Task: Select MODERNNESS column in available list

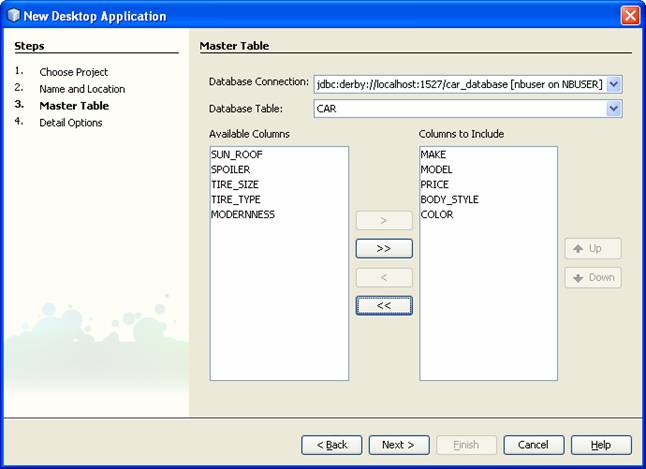Action: point(242,214)
